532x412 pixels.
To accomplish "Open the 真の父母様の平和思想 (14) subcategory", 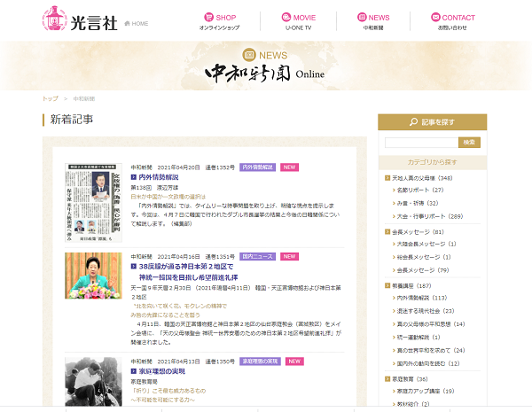I will [431, 324].
